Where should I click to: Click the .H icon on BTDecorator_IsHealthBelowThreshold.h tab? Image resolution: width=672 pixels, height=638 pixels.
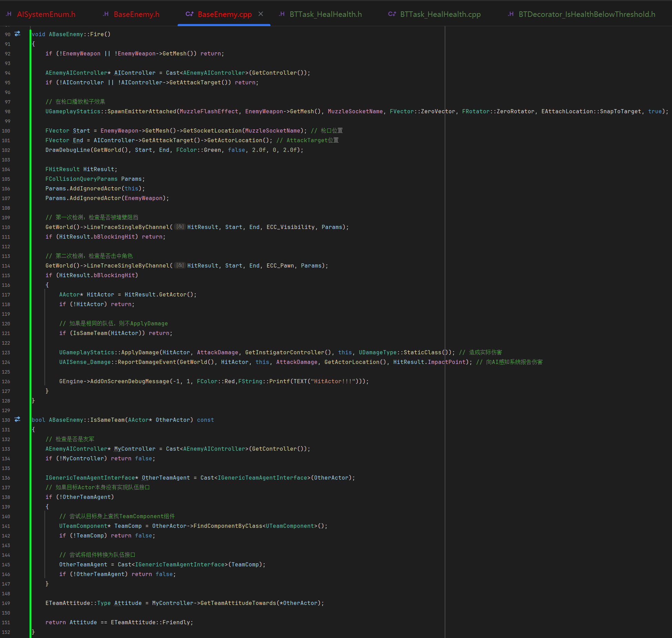click(x=511, y=14)
